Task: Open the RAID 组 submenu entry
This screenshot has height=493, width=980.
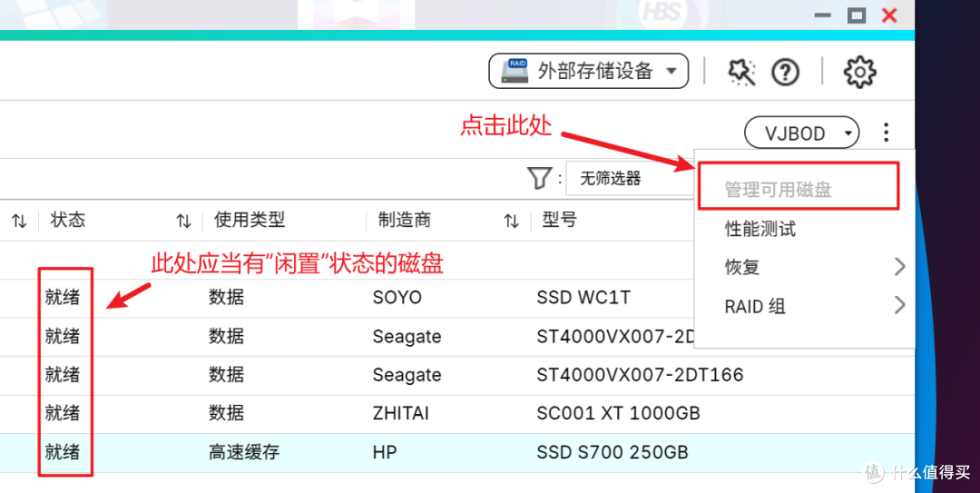Action: pos(754,307)
